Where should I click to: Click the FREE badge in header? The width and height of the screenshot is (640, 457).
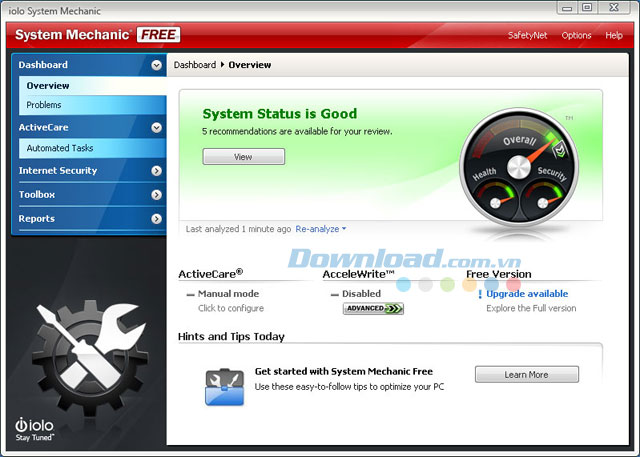(158, 35)
